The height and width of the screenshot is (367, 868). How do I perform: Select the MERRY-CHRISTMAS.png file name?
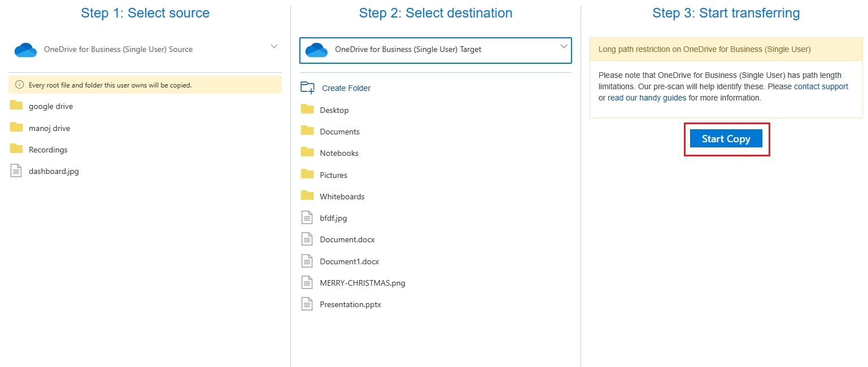pos(363,283)
